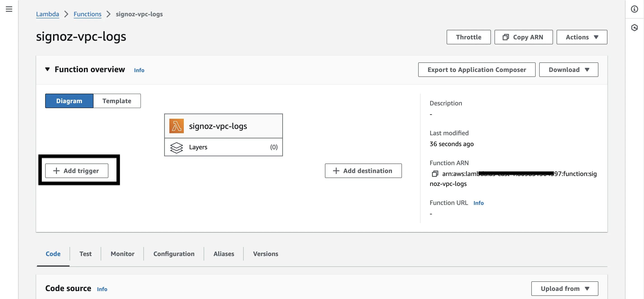Switch to the Code tab
Viewport: 644px width, 299px height.
point(53,254)
